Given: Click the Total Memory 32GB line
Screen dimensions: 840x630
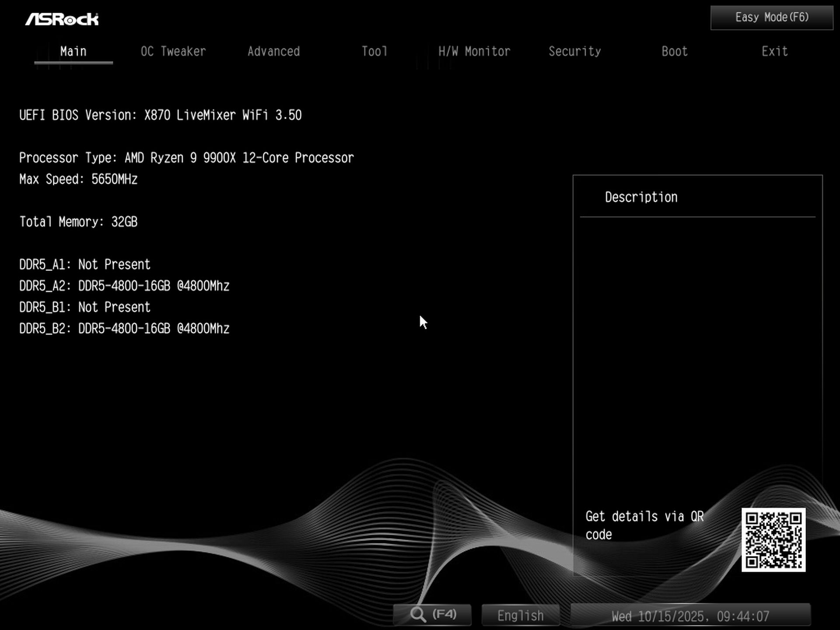Looking at the screenshot, I should click(78, 222).
